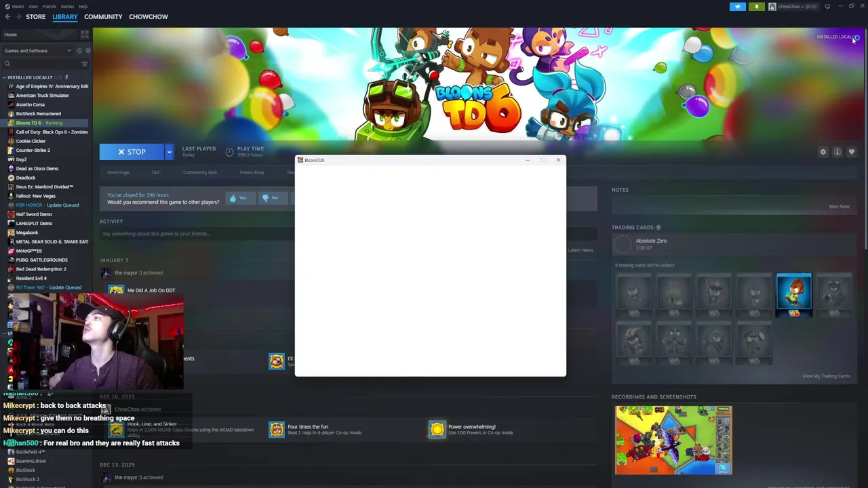
Task: Click the Me Did A Job On DDT achievement icon
Action: [x=116, y=290]
